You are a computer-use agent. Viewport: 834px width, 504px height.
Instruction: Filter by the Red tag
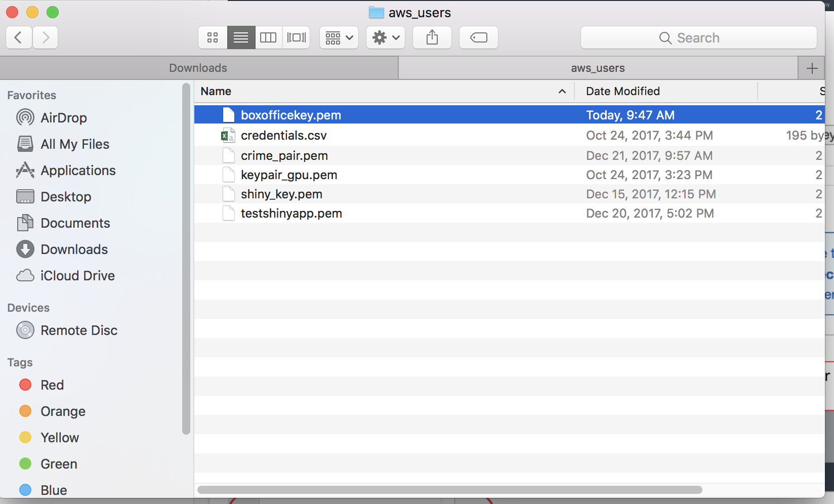pyautogui.click(x=52, y=385)
